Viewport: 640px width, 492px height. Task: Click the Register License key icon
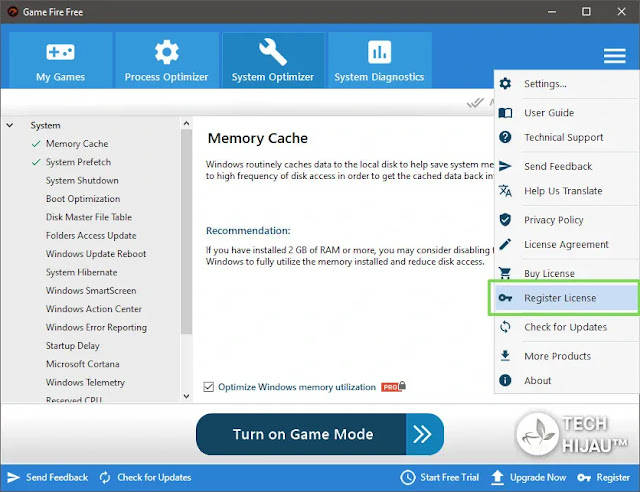coord(505,298)
